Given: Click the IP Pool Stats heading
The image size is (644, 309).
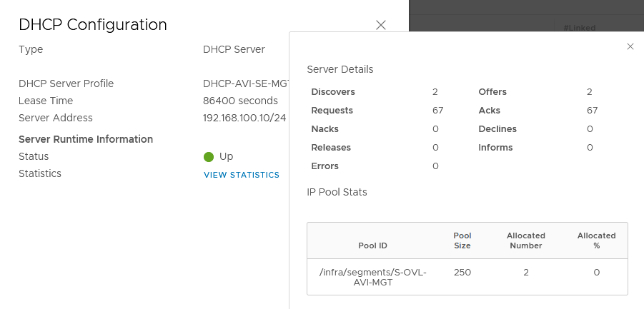Looking at the screenshot, I should point(337,192).
